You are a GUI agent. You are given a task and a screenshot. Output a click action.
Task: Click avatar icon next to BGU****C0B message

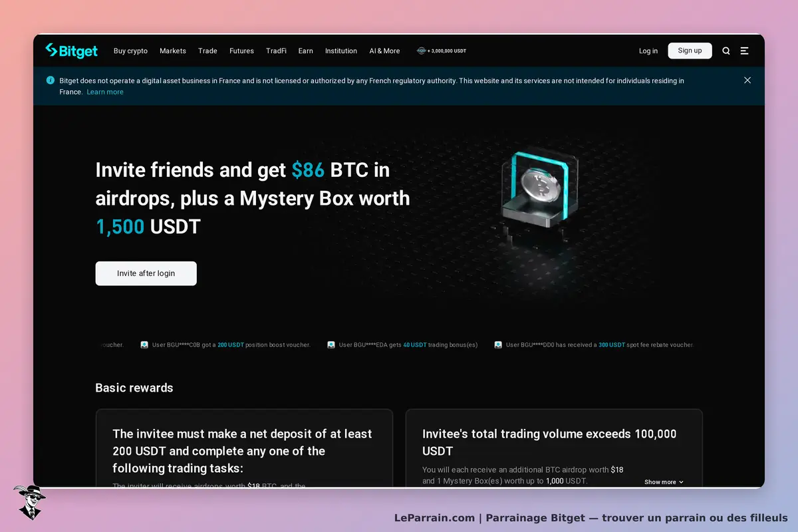click(144, 345)
